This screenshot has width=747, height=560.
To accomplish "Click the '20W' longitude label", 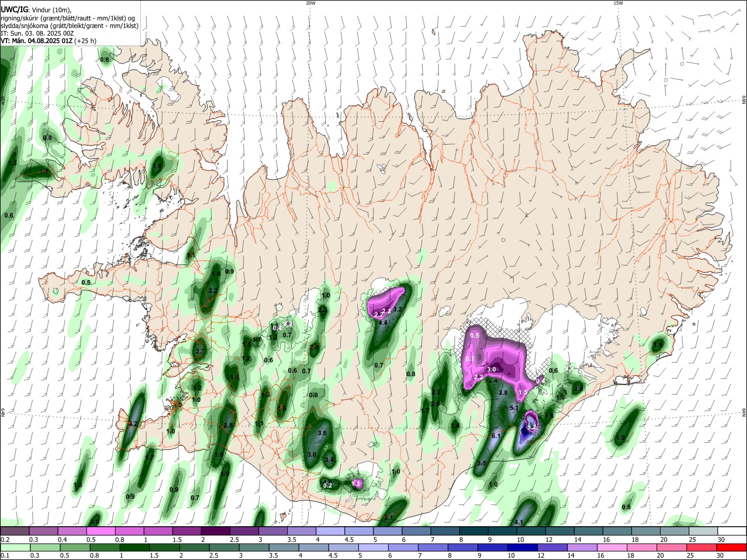I will [x=310, y=3].
